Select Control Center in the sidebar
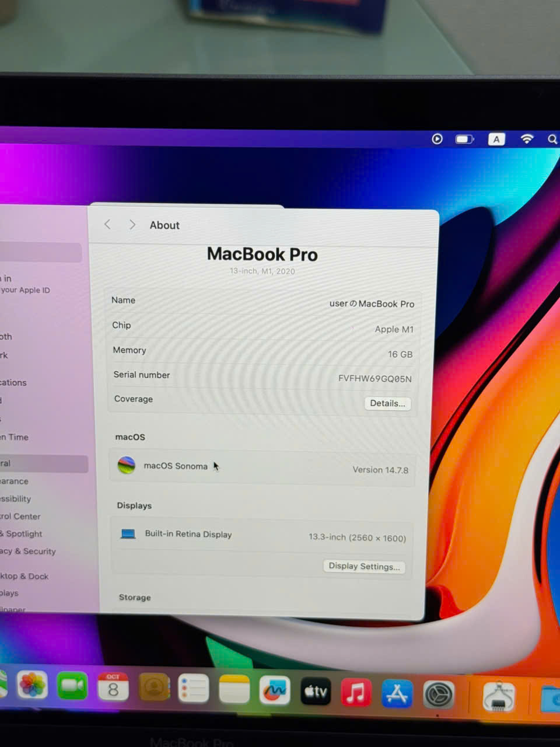Viewport: 560px width, 747px height. click(21, 516)
